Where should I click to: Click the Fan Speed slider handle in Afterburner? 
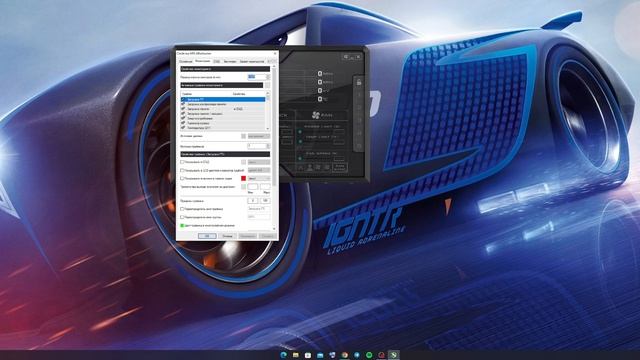click(300, 158)
